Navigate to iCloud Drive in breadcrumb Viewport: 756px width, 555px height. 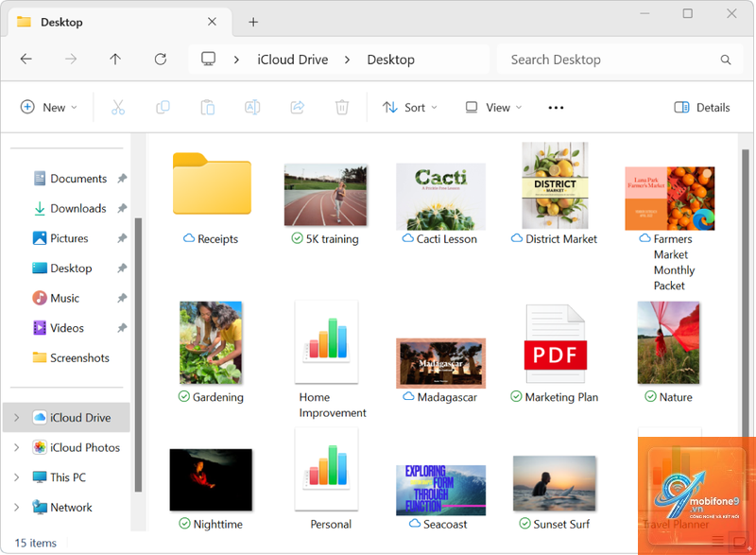pos(293,60)
